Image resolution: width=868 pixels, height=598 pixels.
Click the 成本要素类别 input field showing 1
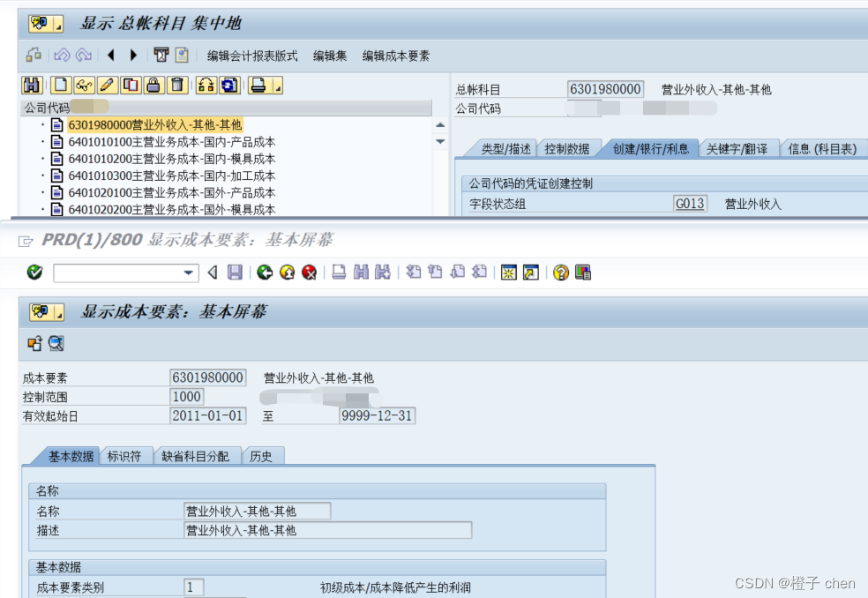tap(193, 586)
